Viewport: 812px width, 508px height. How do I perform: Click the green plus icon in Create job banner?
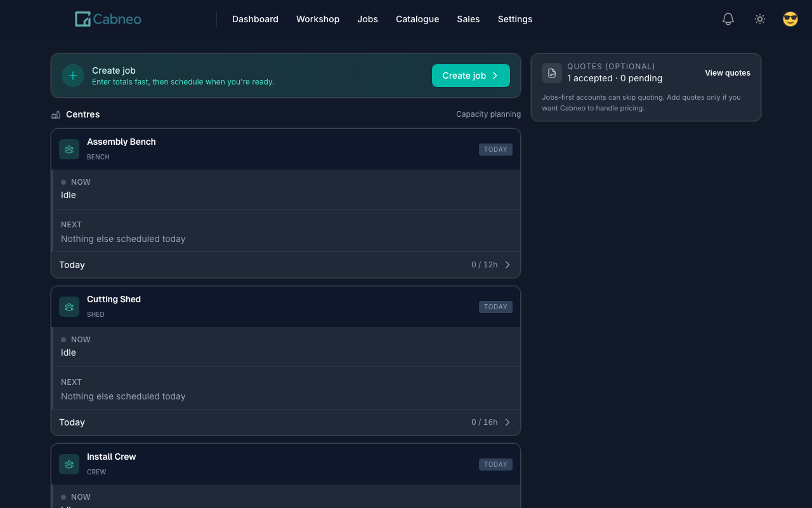tap(73, 75)
